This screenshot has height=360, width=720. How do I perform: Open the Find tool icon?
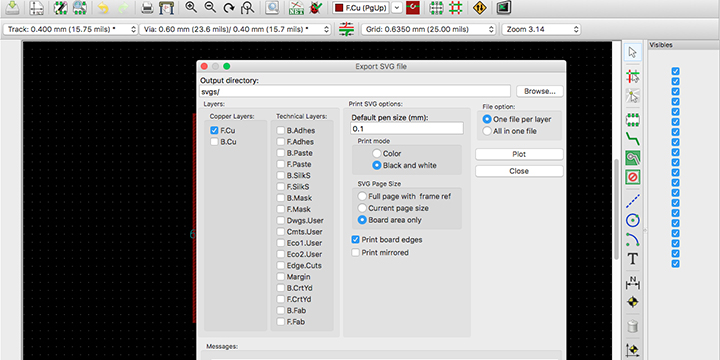click(272, 7)
